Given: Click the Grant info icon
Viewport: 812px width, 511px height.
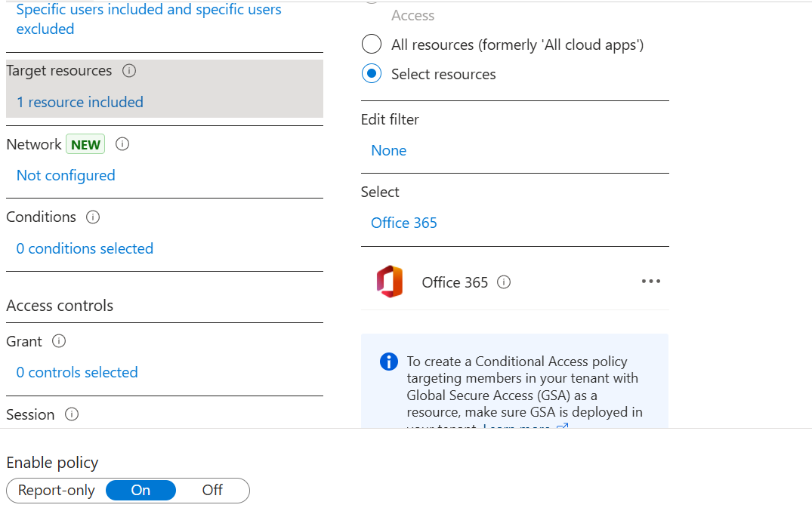Looking at the screenshot, I should (x=58, y=341).
